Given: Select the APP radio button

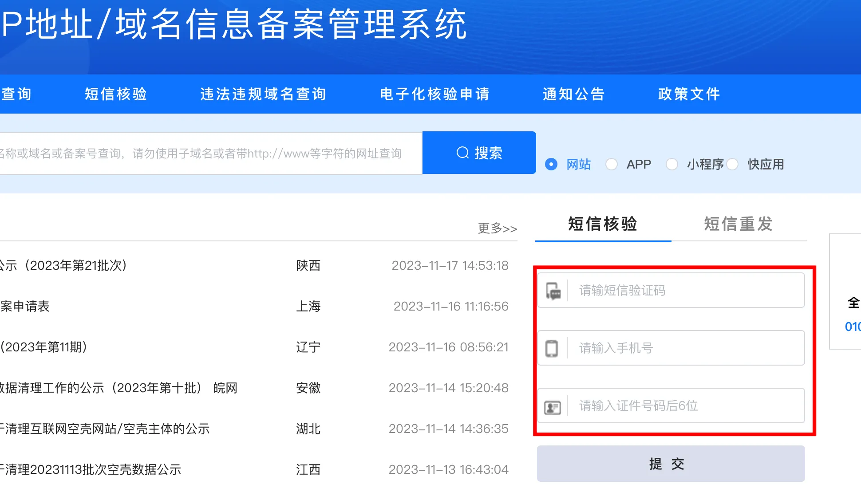Looking at the screenshot, I should [612, 165].
